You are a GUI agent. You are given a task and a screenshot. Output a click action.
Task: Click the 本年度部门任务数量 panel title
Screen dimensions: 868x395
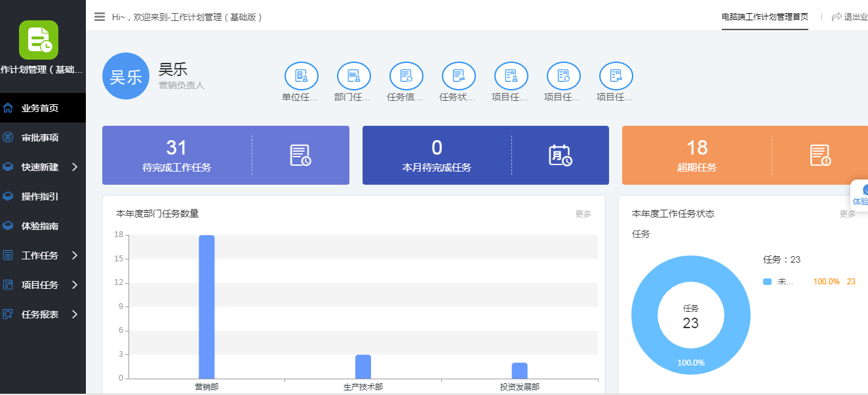pyautogui.click(x=157, y=214)
